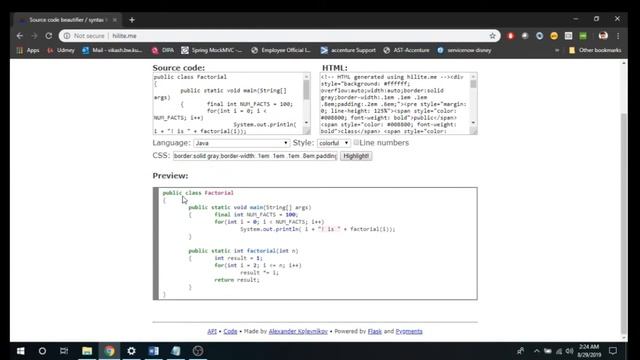Click the CSS input field
Screen dimensions: 640x360
pos(255,156)
